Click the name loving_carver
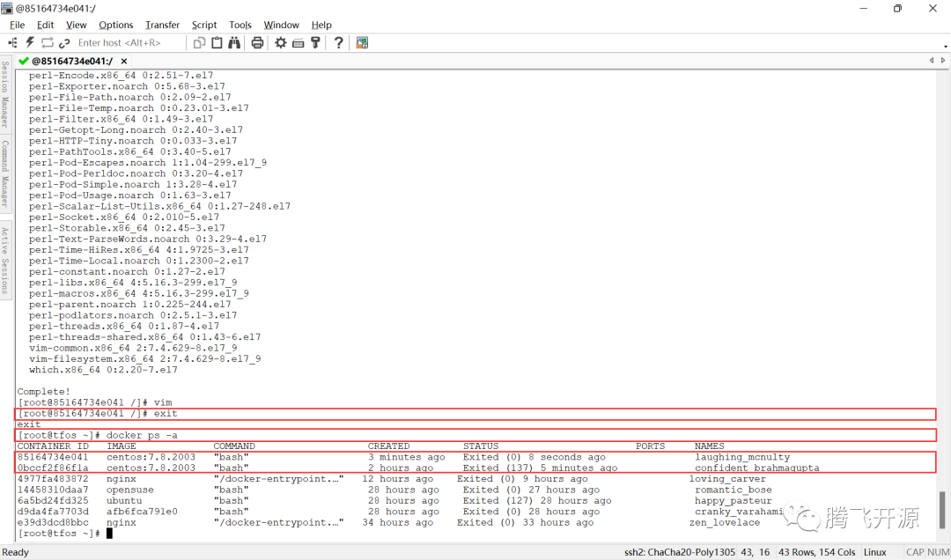The height and width of the screenshot is (560, 951). (727, 479)
